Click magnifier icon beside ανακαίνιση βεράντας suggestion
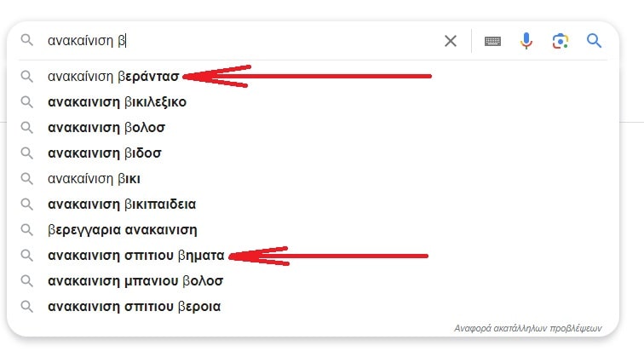 pyautogui.click(x=27, y=77)
